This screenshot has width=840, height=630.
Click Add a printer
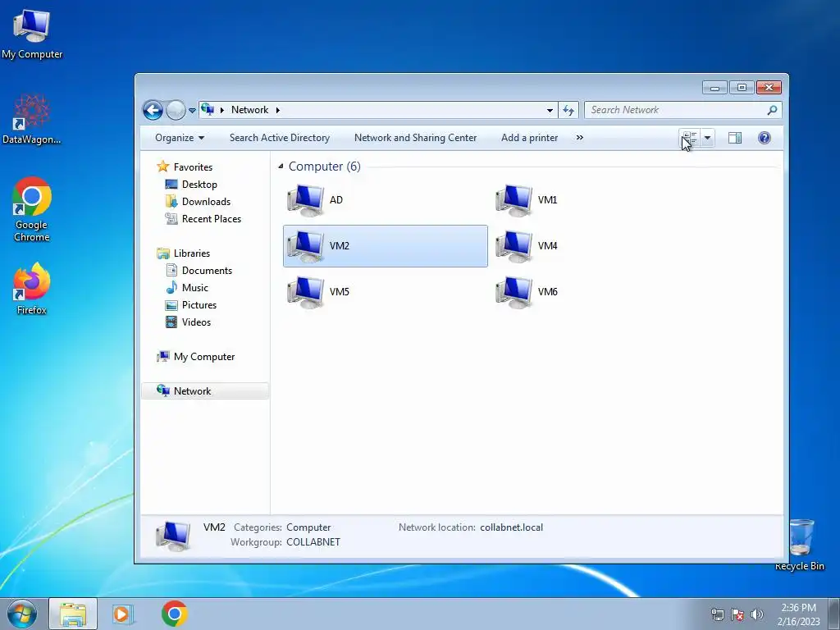coord(529,138)
